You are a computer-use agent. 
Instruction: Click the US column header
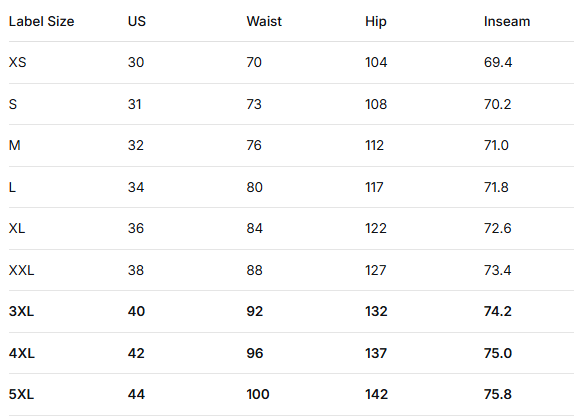click(x=137, y=21)
